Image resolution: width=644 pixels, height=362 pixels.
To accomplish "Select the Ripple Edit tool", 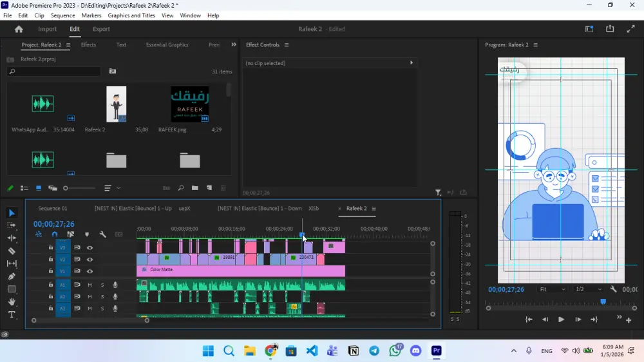I will click(x=12, y=238).
